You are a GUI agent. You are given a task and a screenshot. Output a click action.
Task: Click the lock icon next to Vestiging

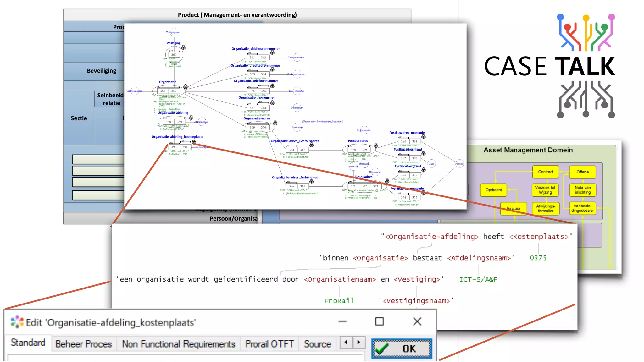183,47
